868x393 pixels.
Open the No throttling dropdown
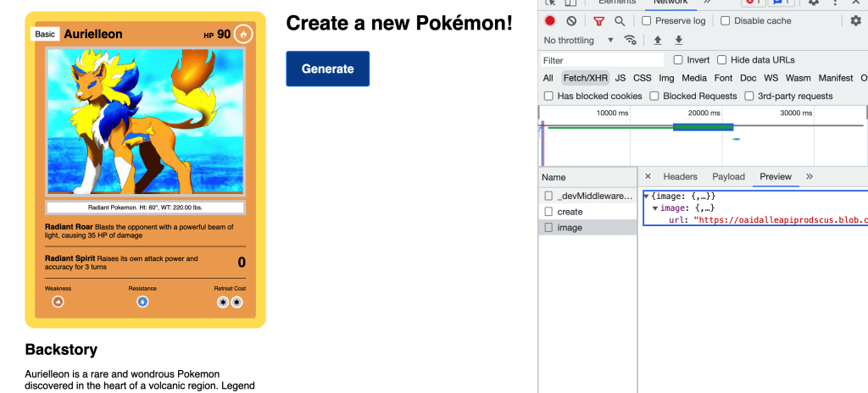click(578, 41)
